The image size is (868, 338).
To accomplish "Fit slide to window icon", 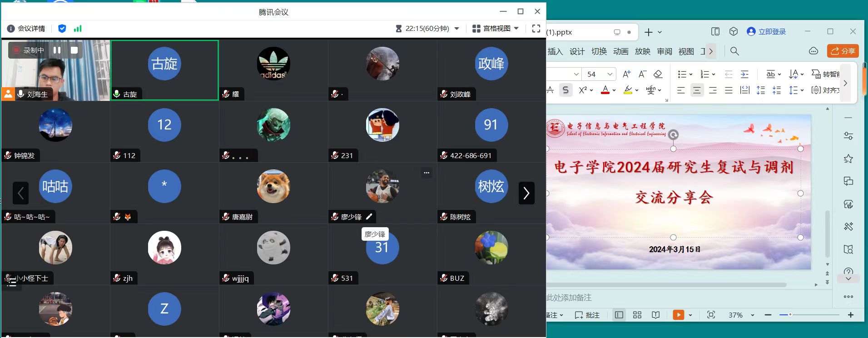I will 711,315.
